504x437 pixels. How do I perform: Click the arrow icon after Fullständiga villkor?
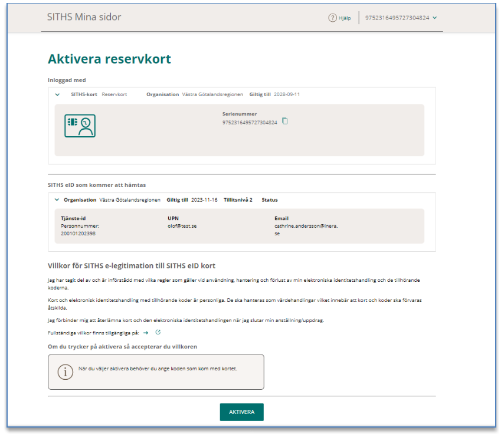coord(146,333)
